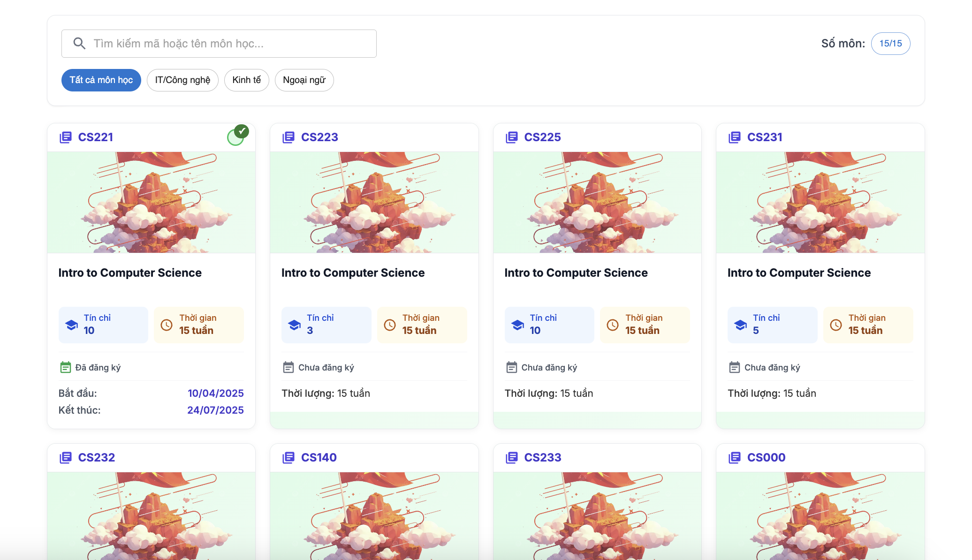Screen dimensions: 972x560
Task: Filter by 'Ngoại ngữ' category
Action: 304,80
